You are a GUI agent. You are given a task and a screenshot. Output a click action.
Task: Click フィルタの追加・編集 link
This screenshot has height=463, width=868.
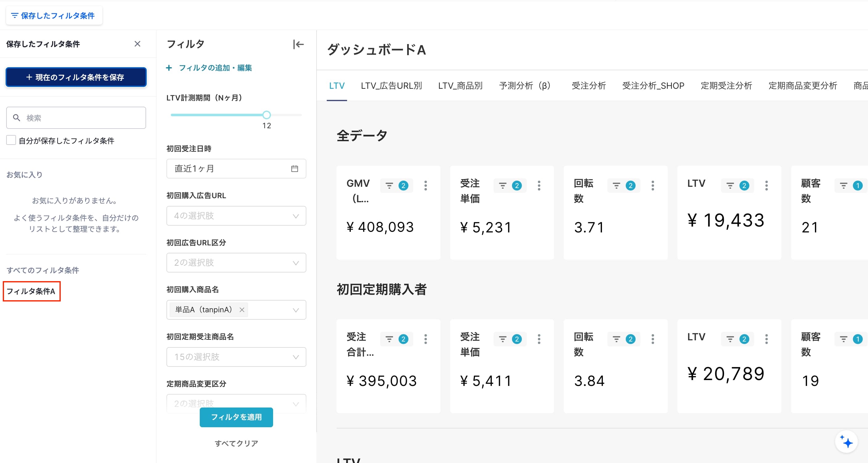[x=209, y=68]
